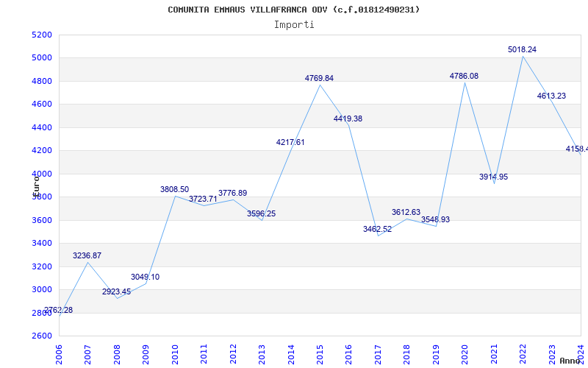Select data label 3914.95
Viewport: 588px width, 368px height.
point(493,177)
